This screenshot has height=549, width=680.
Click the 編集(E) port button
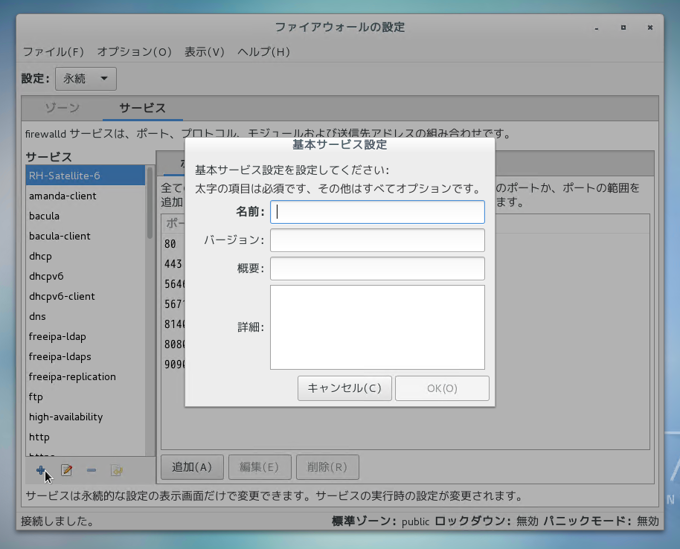260,467
